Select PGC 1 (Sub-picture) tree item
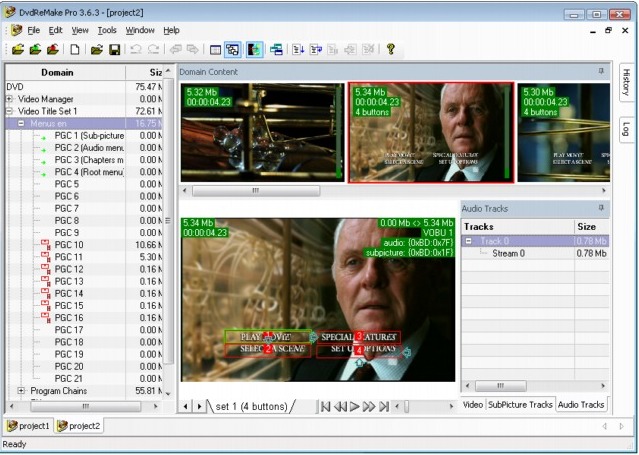Image resolution: width=639 pixels, height=455 pixels. (89, 135)
